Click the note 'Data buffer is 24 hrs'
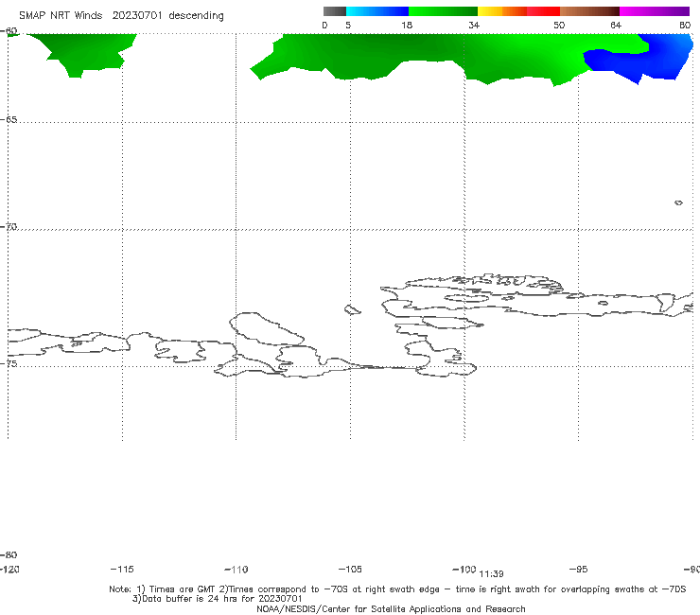The image size is (700, 615). pyautogui.click(x=217, y=599)
